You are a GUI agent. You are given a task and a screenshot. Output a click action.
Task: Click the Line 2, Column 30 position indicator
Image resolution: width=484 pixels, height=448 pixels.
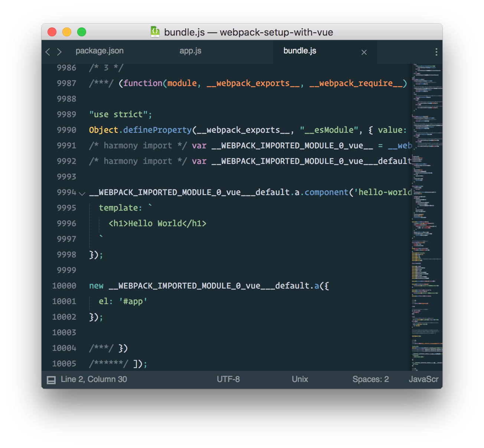tap(94, 379)
